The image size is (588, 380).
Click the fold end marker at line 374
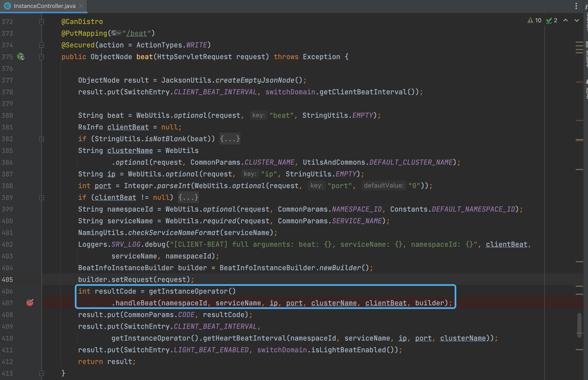pyautogui.click(x=42, y=45)
